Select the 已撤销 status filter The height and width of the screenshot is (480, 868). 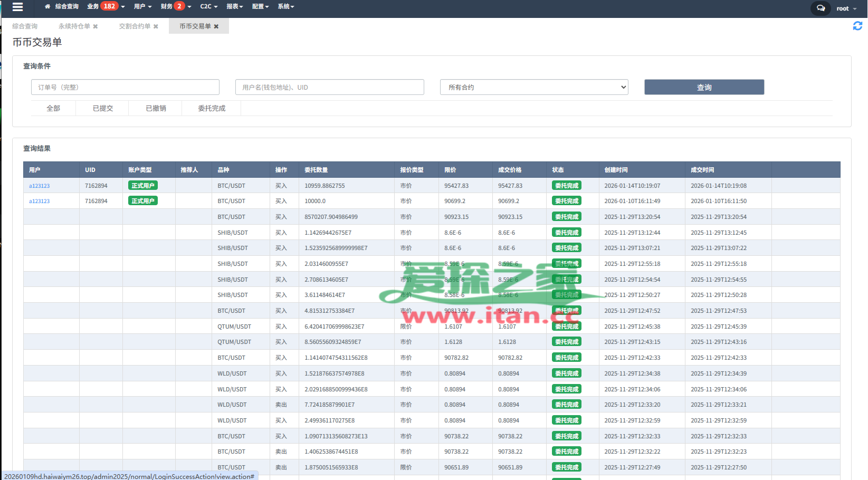[x=156, y=108]
